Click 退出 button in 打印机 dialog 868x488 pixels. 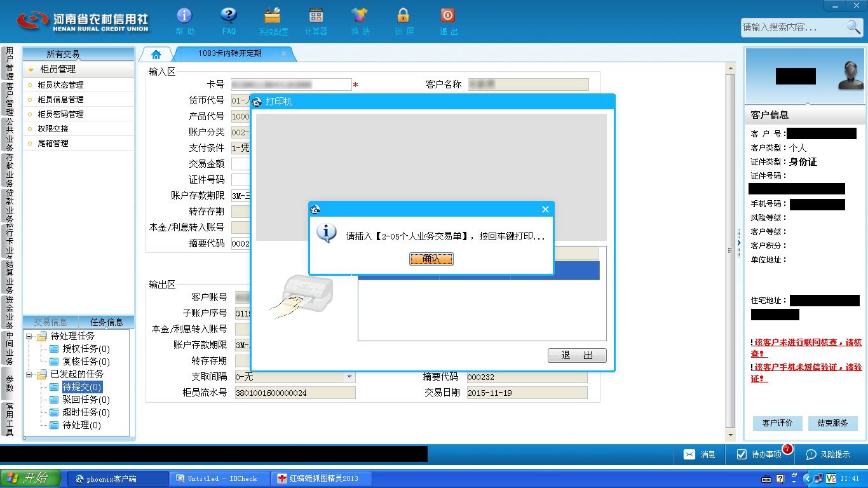[x=577, y=355]
